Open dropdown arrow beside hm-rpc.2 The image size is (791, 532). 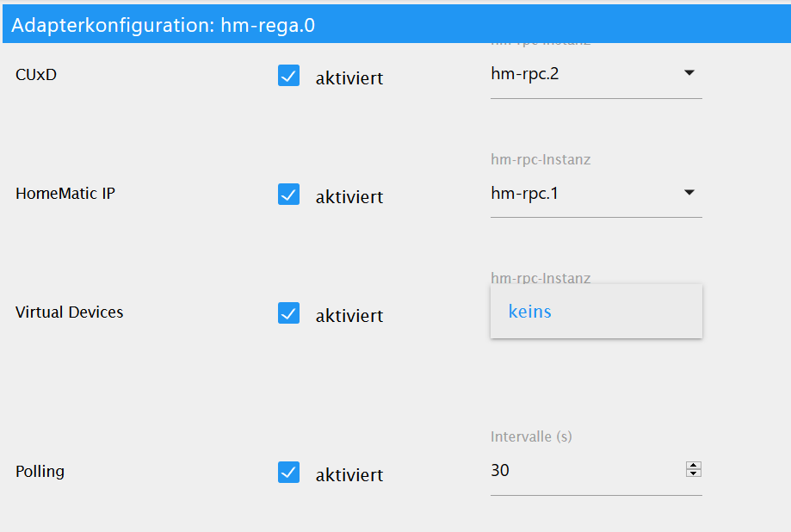(x=689, y=73)
